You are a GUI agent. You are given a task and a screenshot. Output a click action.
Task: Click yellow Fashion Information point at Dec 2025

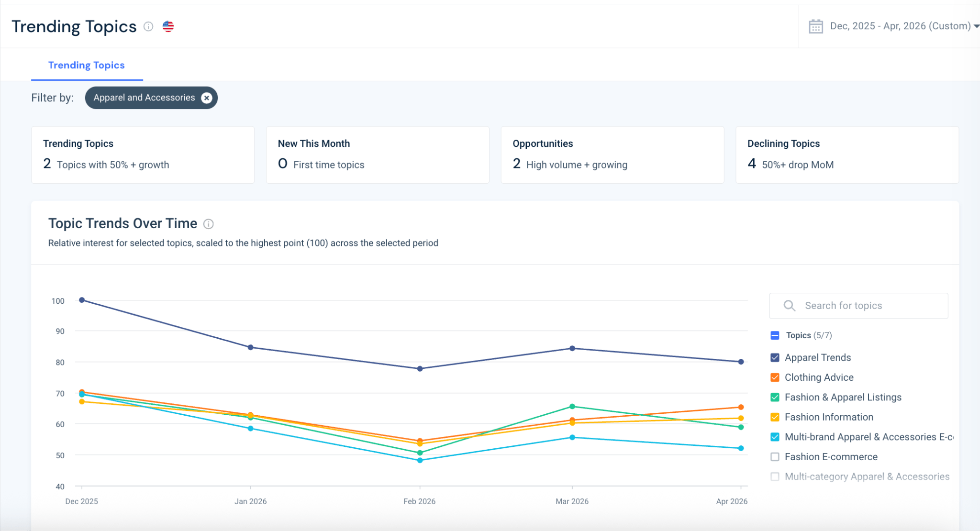pyautogui.click(x=82, y=401)
